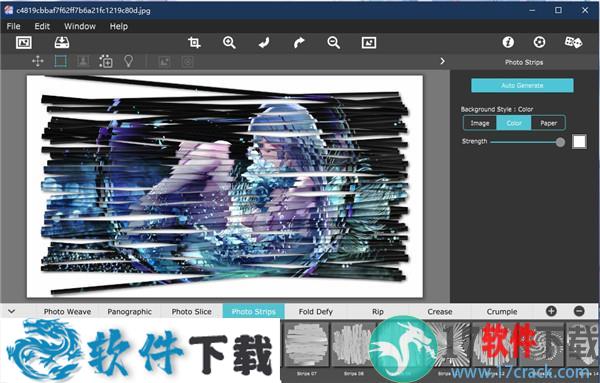Switch to the Crumple tab
Image resolution: width=600 pixels, height=383 pixels.
pos(502,311)
